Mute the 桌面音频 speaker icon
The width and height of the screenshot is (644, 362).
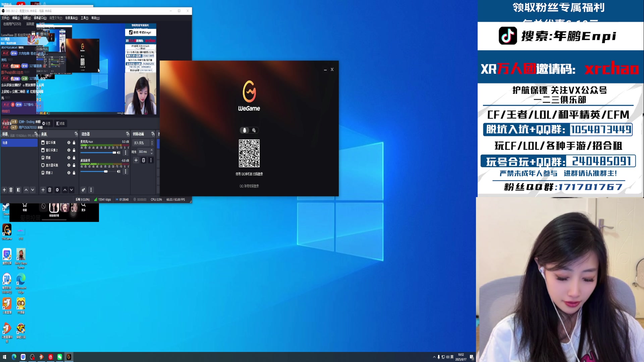[x=118, y=171]
